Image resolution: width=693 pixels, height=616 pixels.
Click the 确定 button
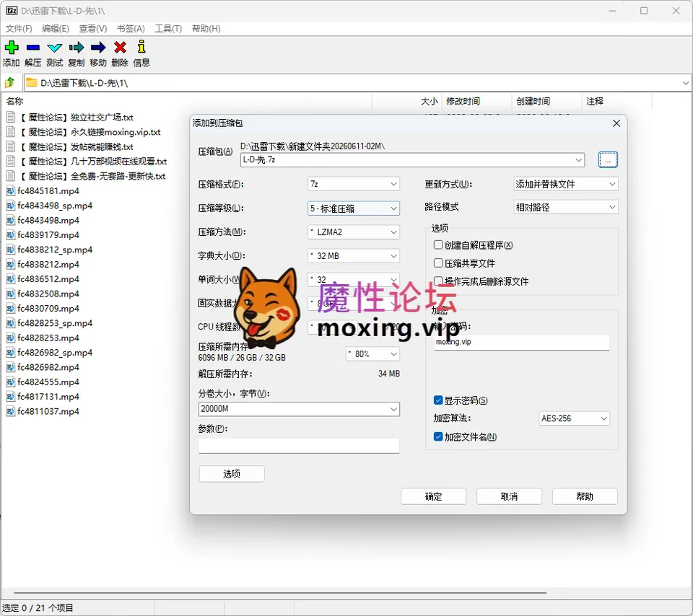point(434,496)
